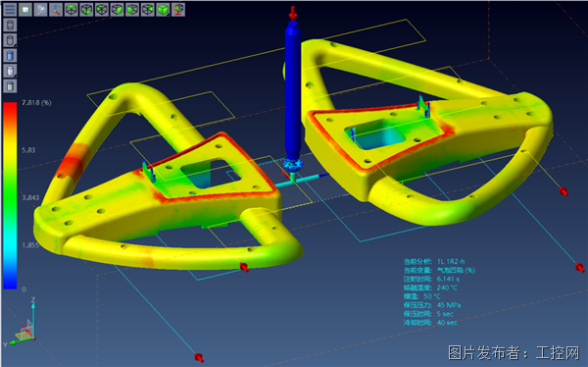588x367 pixels.
Task: Click the red injection gate marker atop sprue
Action: pos(293,14)
